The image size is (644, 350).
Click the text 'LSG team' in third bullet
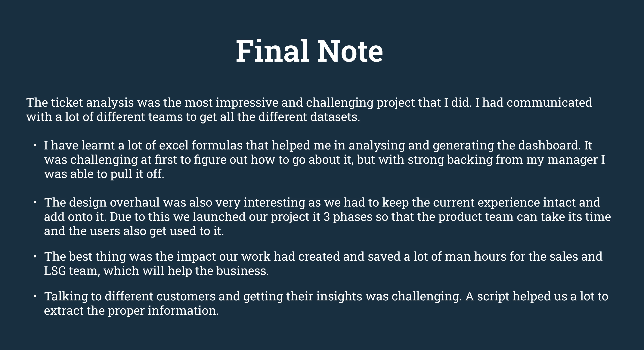tap(72, 271)
